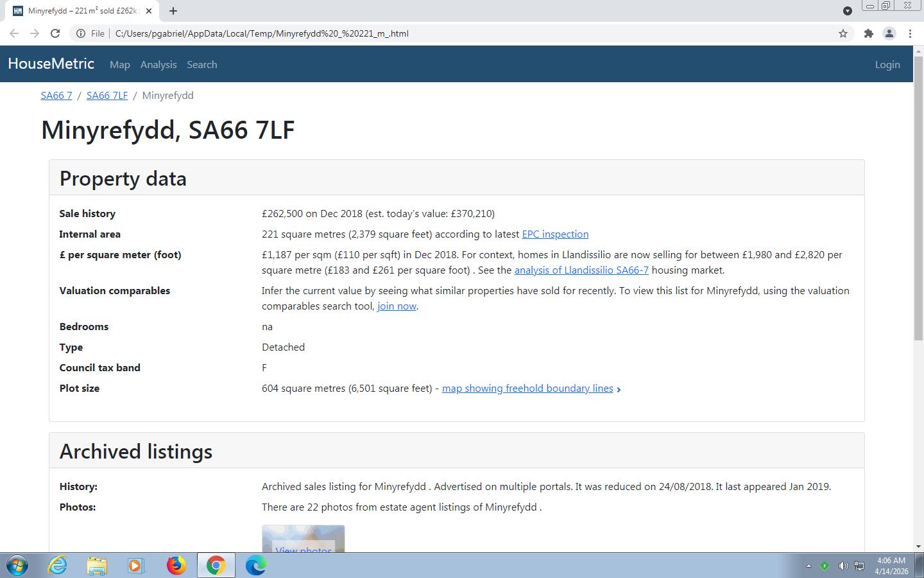Open the Chrome extensions puzzle icon

pyautogui.click(x=868, y=33)
